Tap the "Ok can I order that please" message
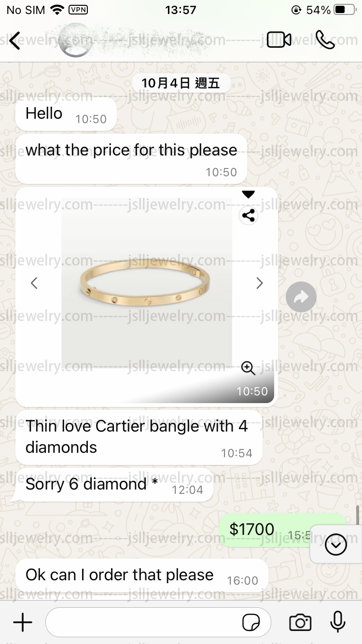The image size is (362, 644). [x=142, y=575]
